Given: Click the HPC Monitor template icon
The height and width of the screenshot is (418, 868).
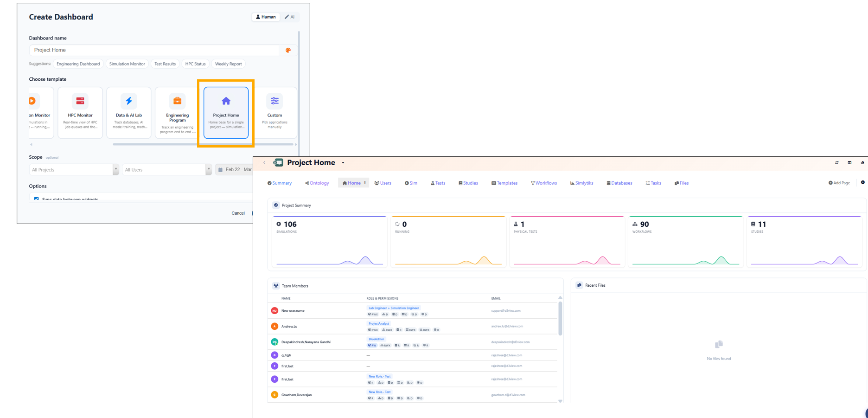Looking at the screenshot, I should click(x=80, y=101).
